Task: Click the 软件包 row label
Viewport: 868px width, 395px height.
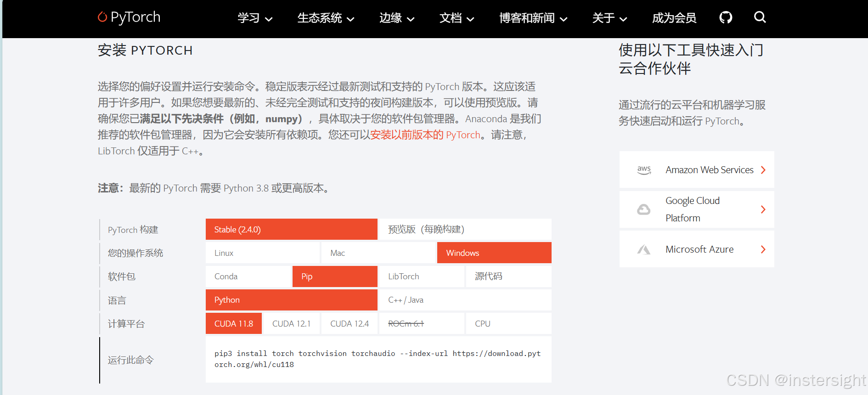Action: click(x=122, y=276)
